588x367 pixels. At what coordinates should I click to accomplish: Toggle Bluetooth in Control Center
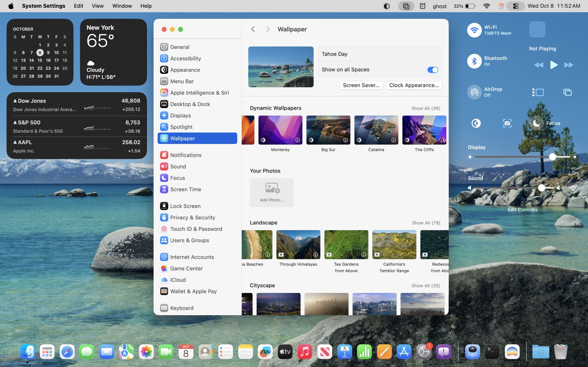coord(474,61)
